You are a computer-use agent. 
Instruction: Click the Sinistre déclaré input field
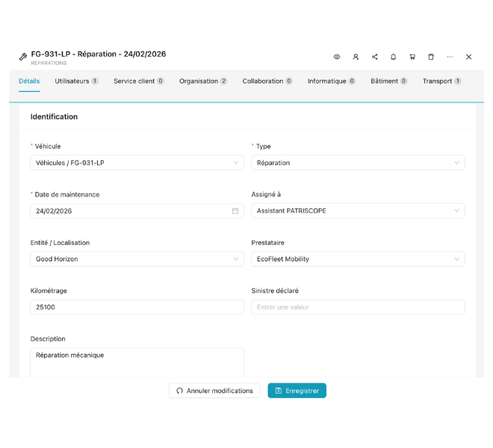click(358, 307)
